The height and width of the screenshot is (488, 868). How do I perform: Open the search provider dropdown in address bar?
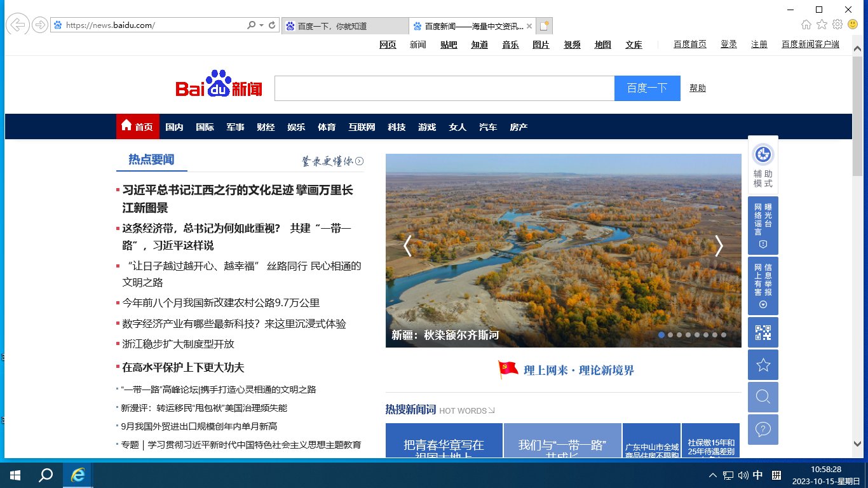pos(260,25)
